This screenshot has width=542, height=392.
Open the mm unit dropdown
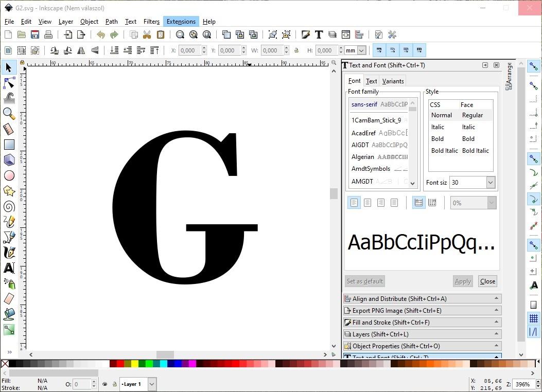(354, 50)
